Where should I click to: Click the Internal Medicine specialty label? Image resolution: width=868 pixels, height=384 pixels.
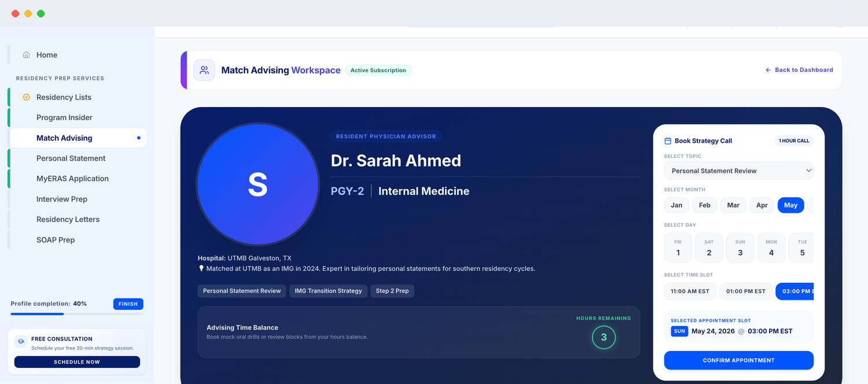coord(424,191)
